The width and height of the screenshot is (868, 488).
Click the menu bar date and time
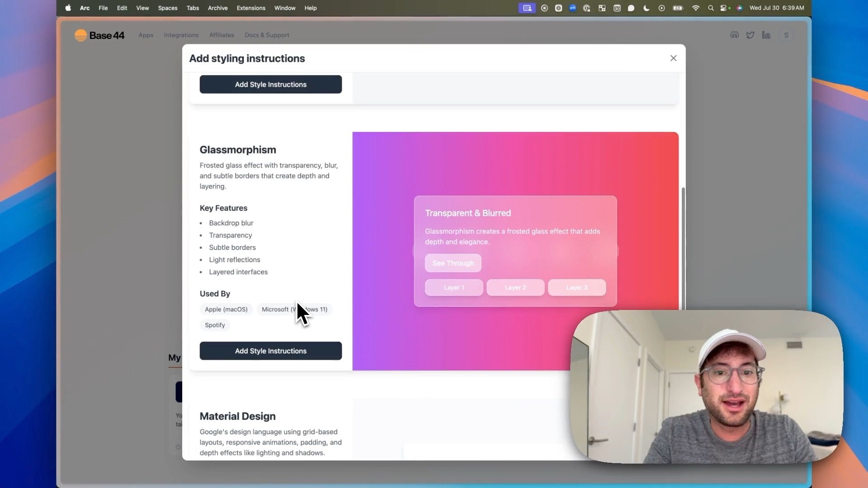tap(777, 8)
